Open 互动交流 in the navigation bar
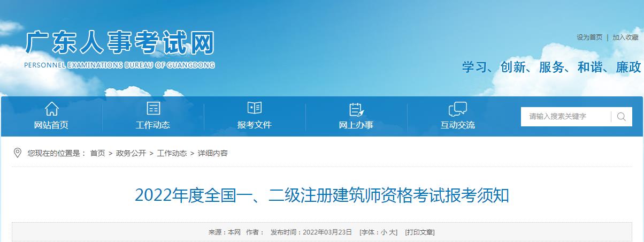This screenshot has width=644, height=242. click(457, 125)
